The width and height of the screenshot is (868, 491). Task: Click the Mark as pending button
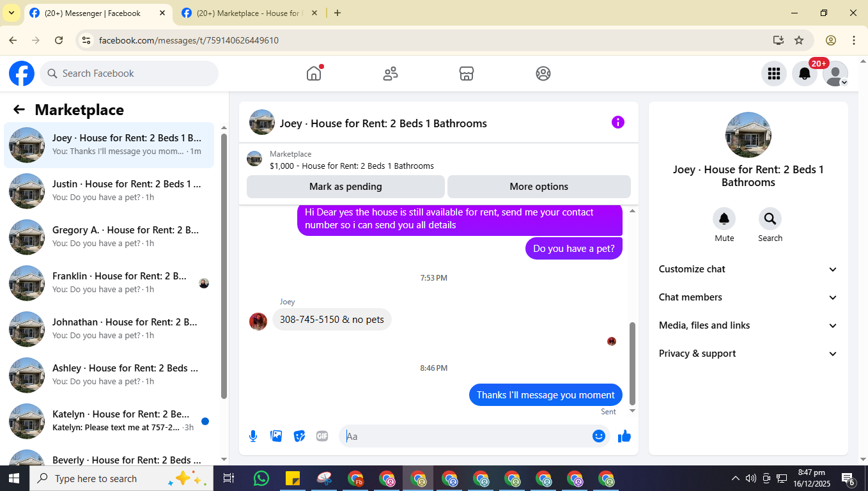tap(346, 187)
